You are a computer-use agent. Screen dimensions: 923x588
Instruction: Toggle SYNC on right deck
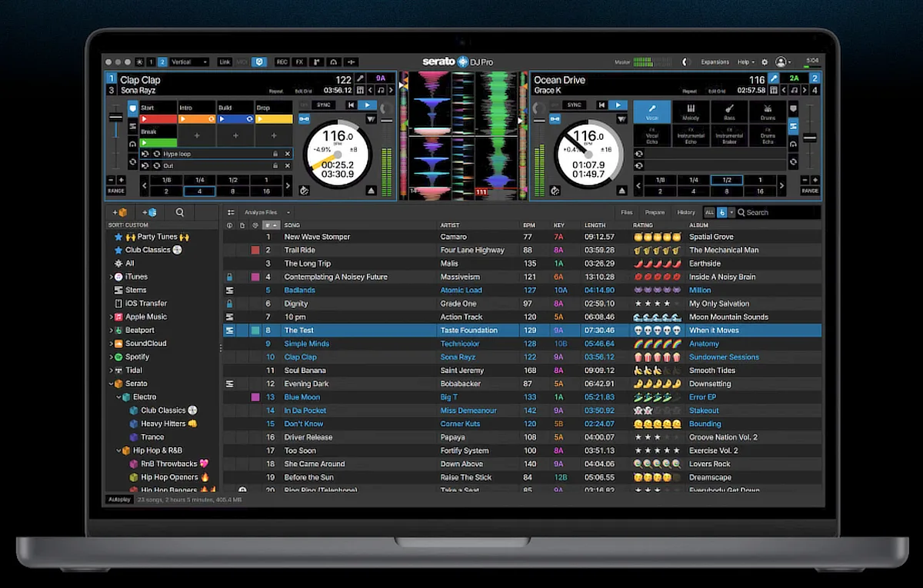(574, 105)
